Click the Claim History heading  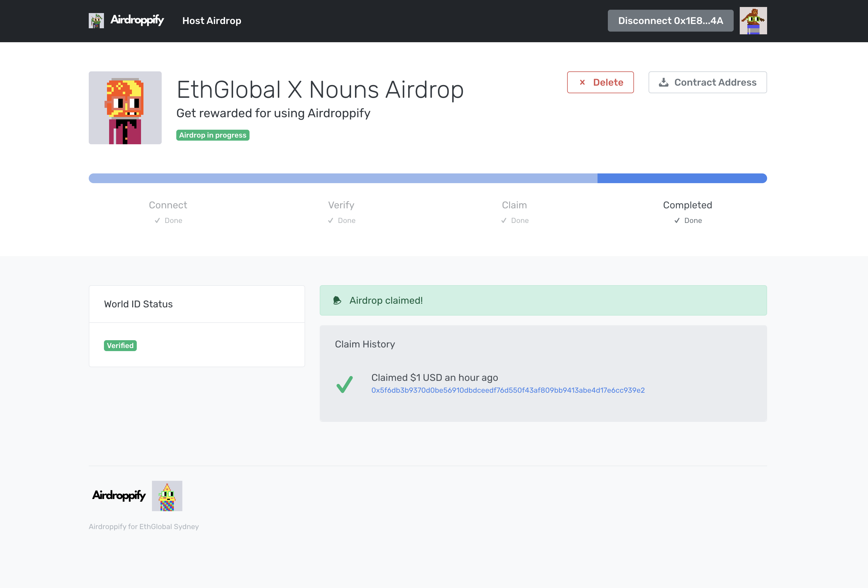(x=364, y=344)
